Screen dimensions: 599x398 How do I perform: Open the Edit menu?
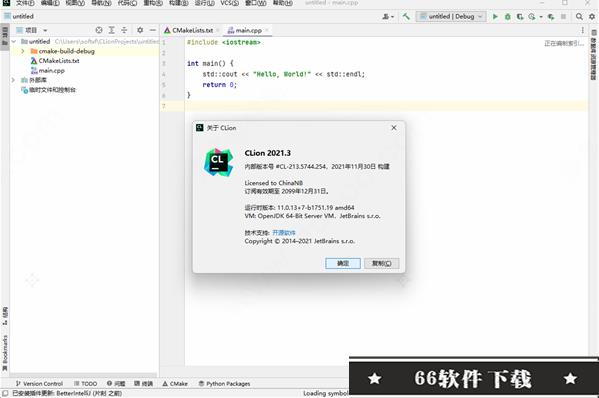tap(50, 3)
